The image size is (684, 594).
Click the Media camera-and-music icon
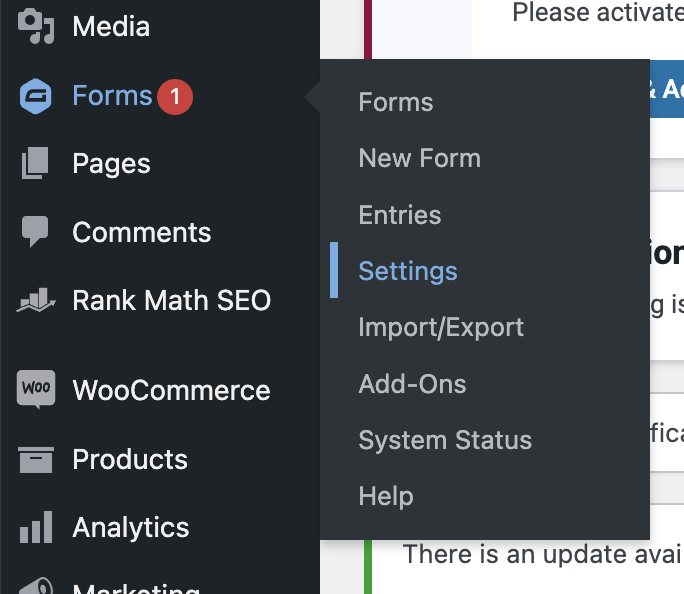coord(36,26)
